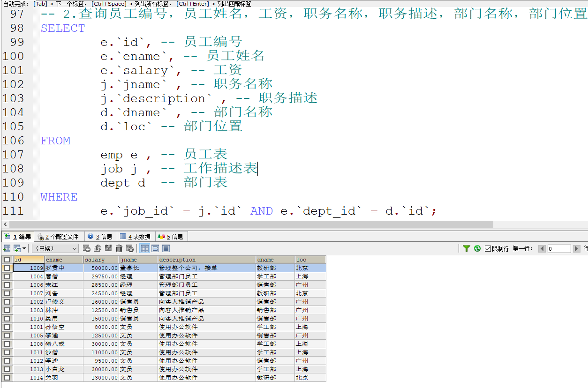Apply a filter with the funnel icon
The width and height of the screenshot is (588, 388).
467,248
